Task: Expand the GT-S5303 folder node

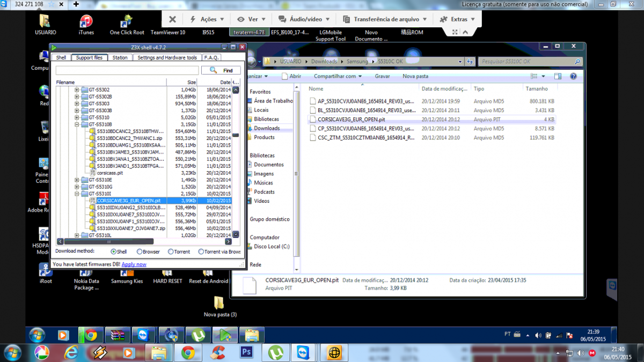Action: (77, 104)
